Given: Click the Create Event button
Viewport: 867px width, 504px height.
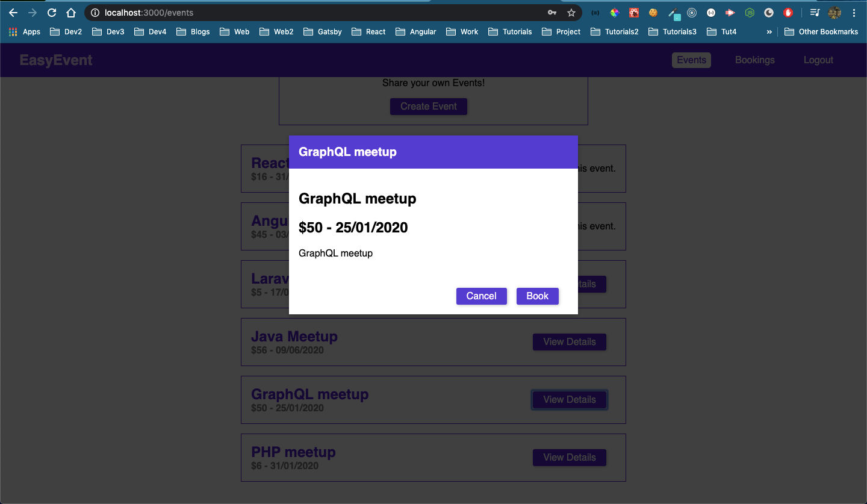Looking at the screenshot, I should point(429,107).
